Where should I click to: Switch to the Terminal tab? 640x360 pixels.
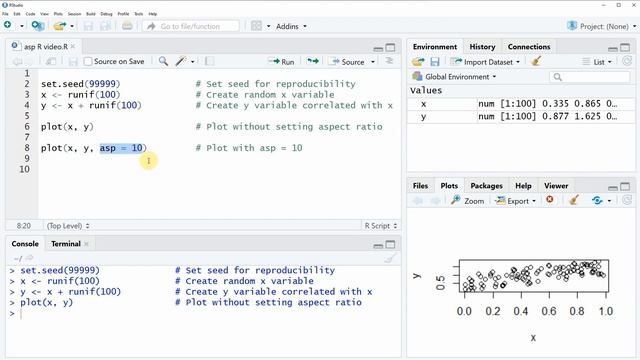point(66,244)
